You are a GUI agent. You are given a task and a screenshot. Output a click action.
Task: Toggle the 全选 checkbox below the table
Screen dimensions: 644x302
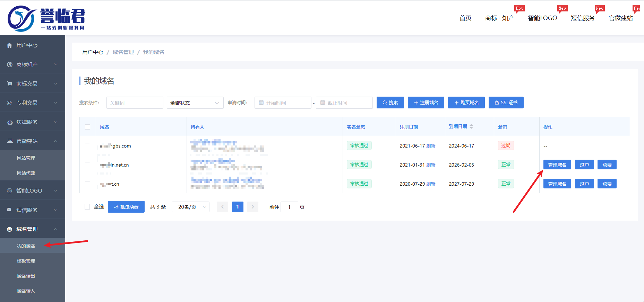pyautogui.click(x=87, y=207)
